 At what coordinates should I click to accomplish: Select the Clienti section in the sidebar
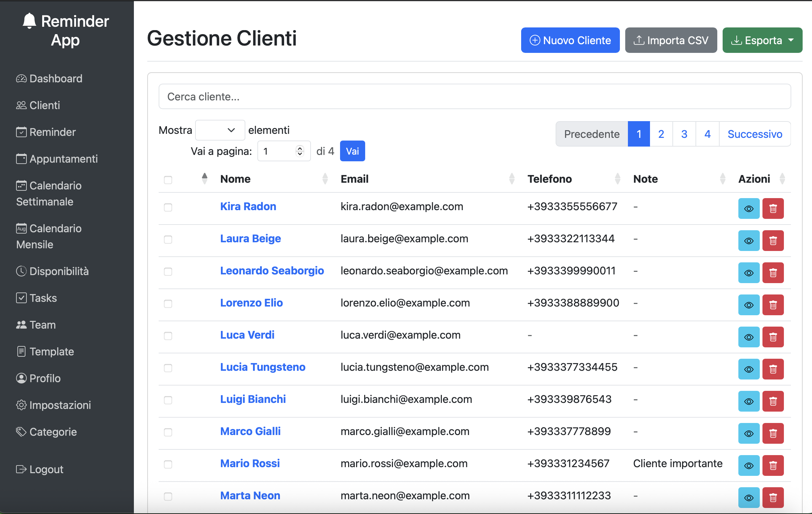click(x=45, y=105)
